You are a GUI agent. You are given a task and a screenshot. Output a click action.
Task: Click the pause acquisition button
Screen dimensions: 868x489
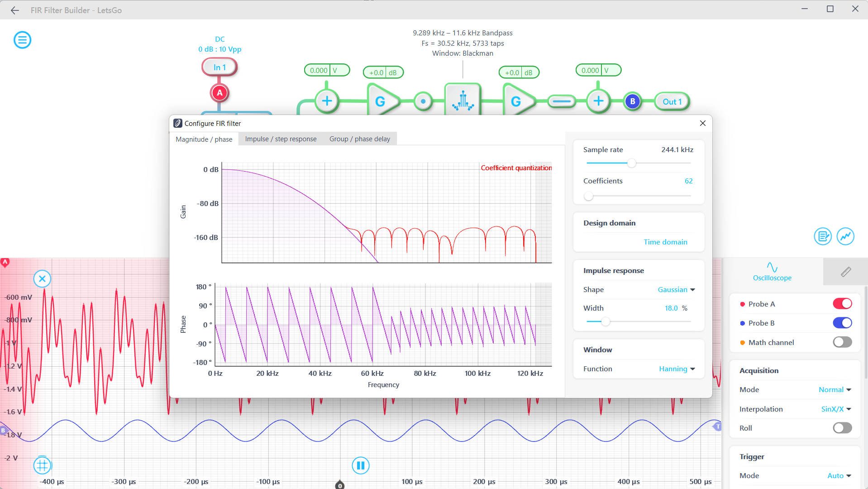[361, 465]
